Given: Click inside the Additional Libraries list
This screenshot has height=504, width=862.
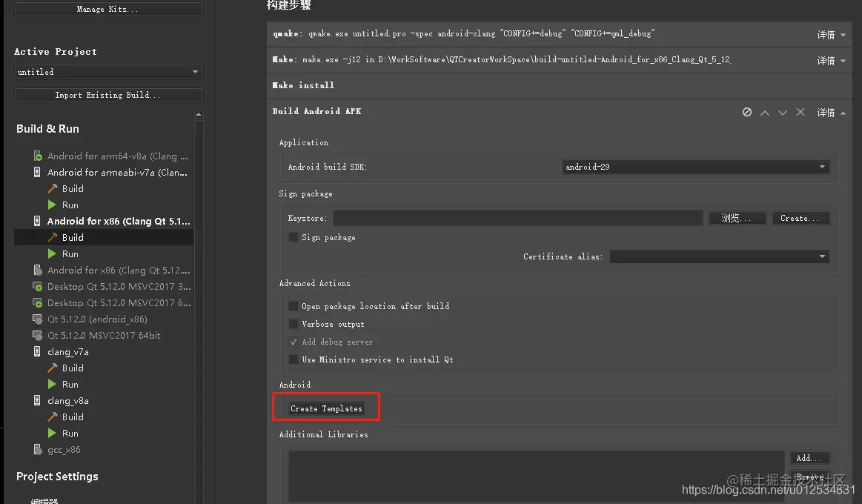Looking at the screenshot, I should [536, 476].
